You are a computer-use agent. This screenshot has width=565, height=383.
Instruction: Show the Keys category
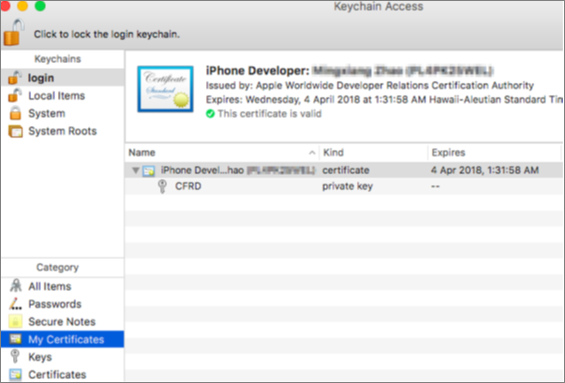click(x=63, y=357)
